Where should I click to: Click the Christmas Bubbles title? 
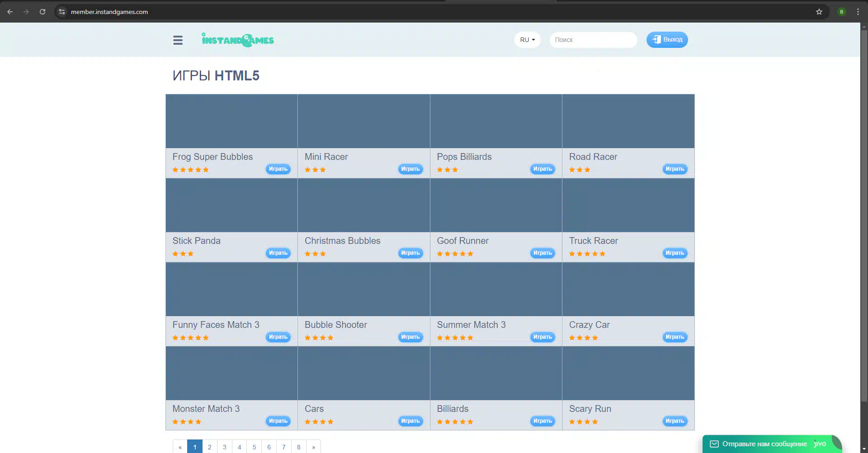pos(342,241)
